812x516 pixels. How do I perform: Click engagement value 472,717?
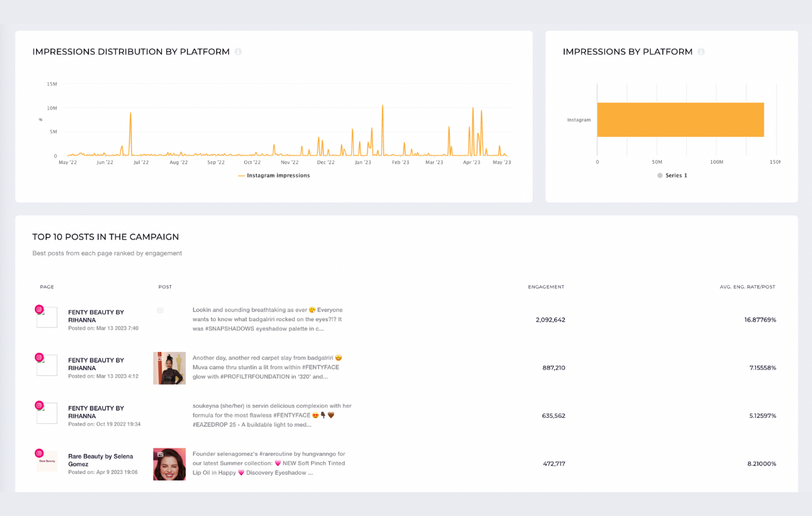(x=554, y=464)
